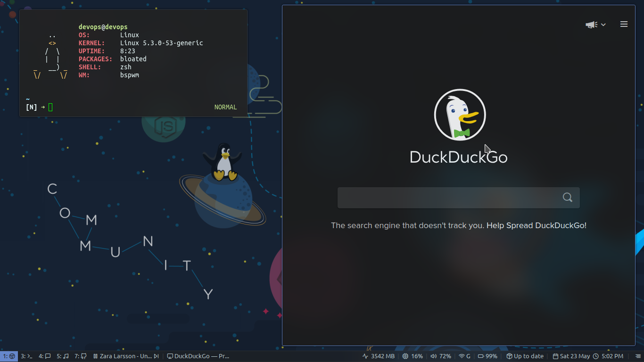Viewport: 644px width, 362px height.
Task: Expand the megaphone dropdown chevron
Action: pyautogui.click(x=603, y=25)
